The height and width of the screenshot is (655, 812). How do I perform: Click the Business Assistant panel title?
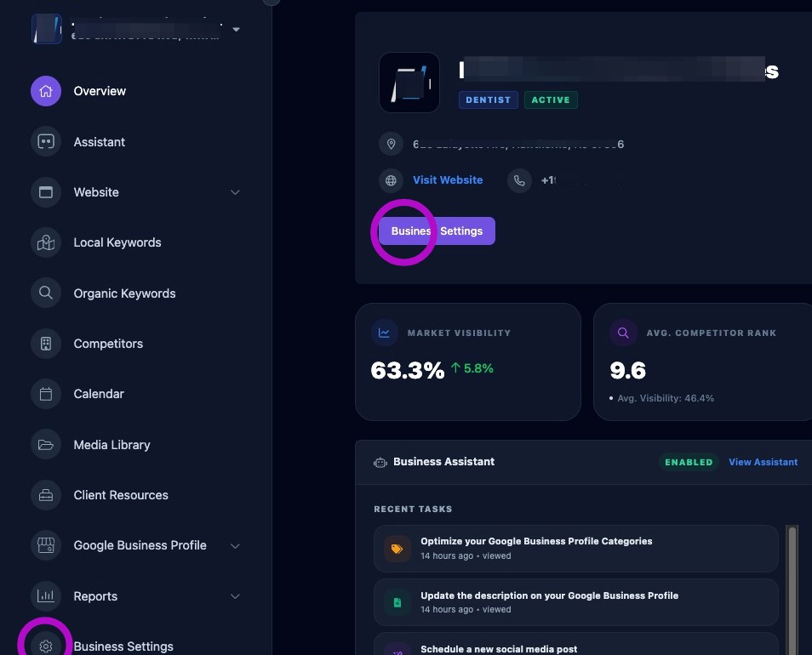443,462
